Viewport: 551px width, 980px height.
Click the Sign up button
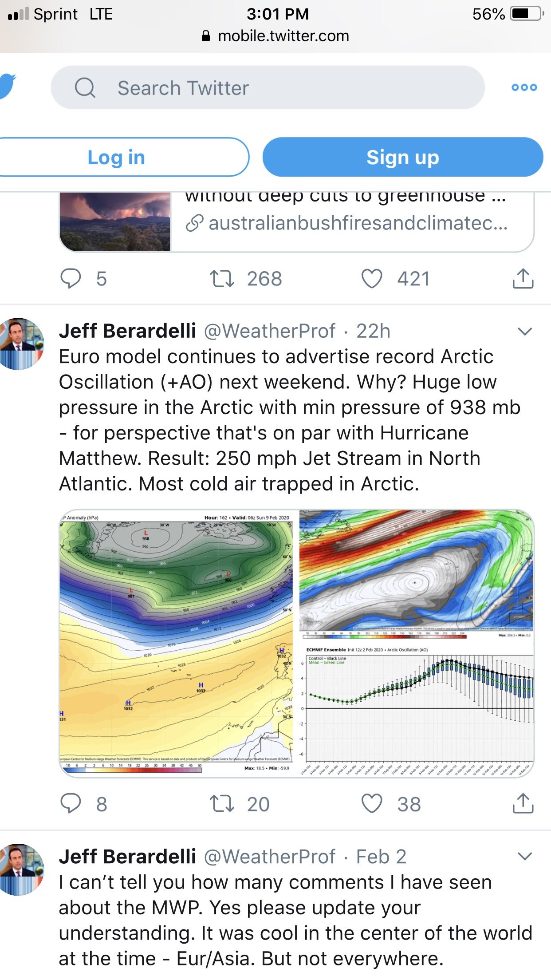click(403, 157)
